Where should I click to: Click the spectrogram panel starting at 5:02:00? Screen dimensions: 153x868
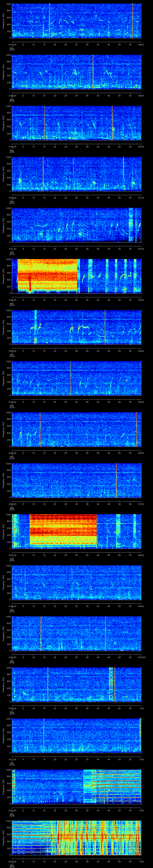[x=77, y=787]
